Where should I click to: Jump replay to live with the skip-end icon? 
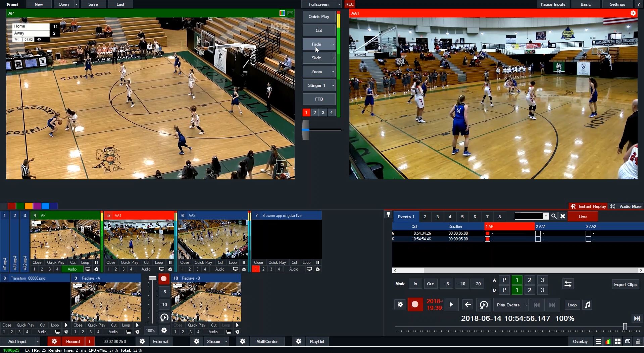[637, 318]
